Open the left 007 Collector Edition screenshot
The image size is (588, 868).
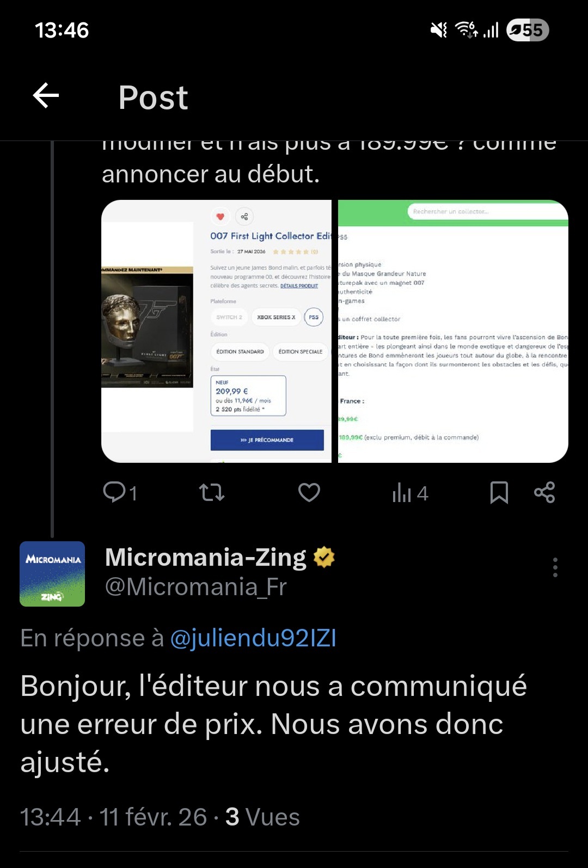(x=216, y=331)
